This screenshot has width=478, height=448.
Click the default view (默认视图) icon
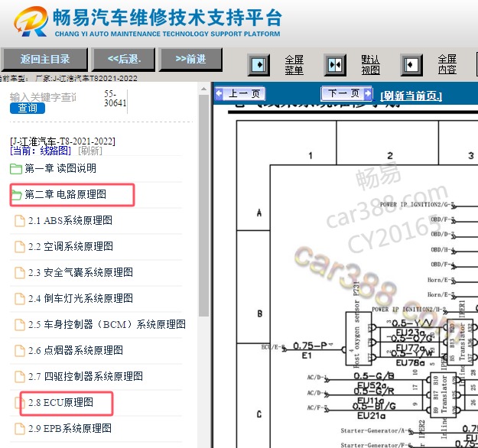pyautogui.click(x=335, y=65)
